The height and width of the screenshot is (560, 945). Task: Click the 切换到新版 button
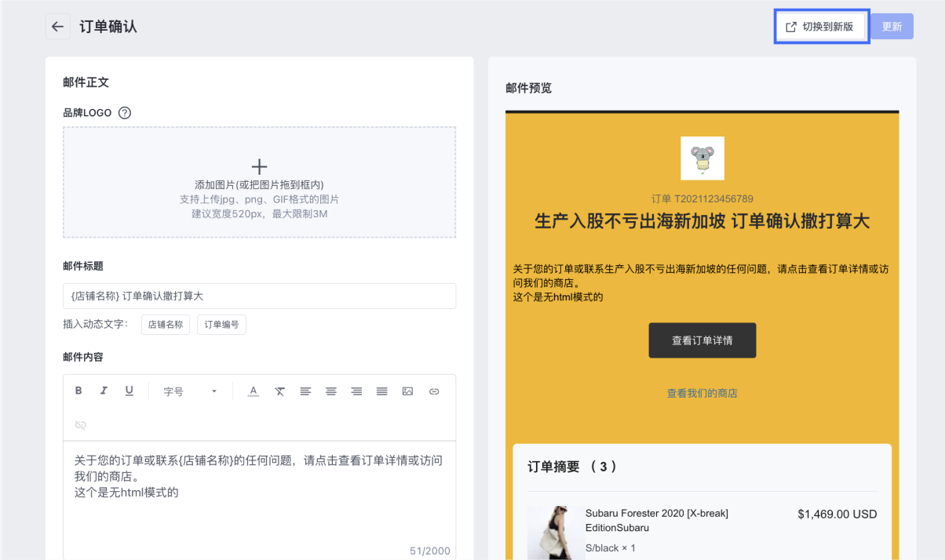821,27
